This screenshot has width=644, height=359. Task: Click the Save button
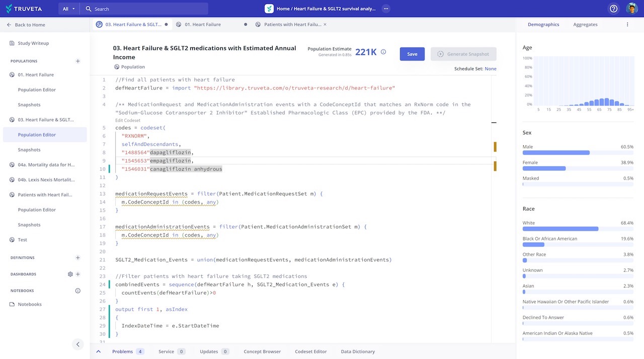coord(412,54)
